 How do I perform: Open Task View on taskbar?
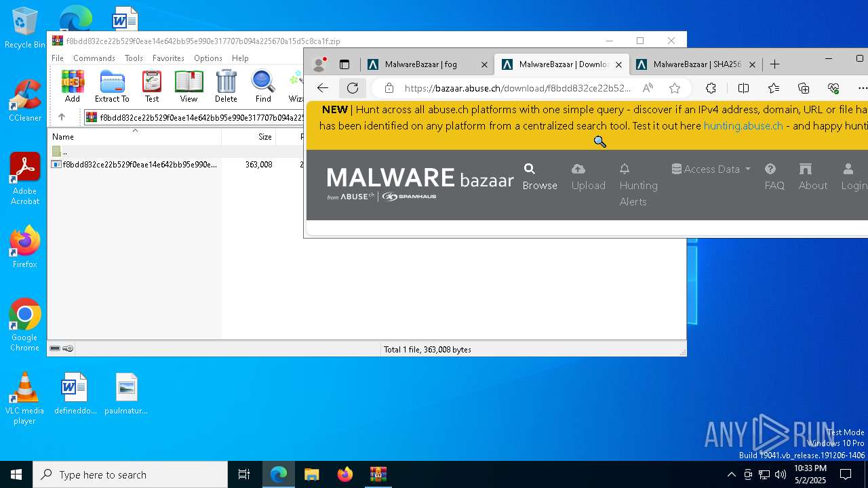pyautogui.click(x=244, y=474)
